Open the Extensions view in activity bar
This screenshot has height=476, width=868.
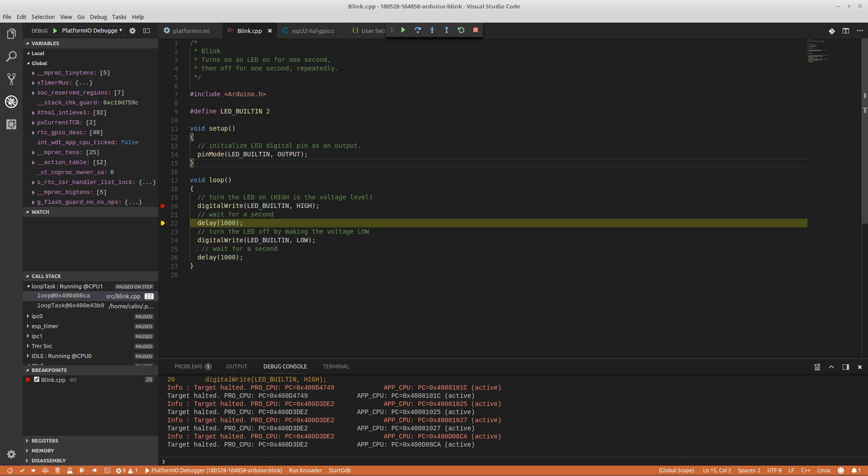pyautogui.click(x=11, y=124)
